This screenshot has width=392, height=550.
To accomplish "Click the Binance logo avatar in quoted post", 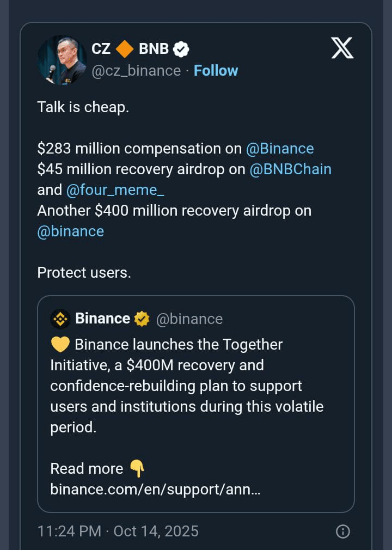I will click(x=60, y=319).
